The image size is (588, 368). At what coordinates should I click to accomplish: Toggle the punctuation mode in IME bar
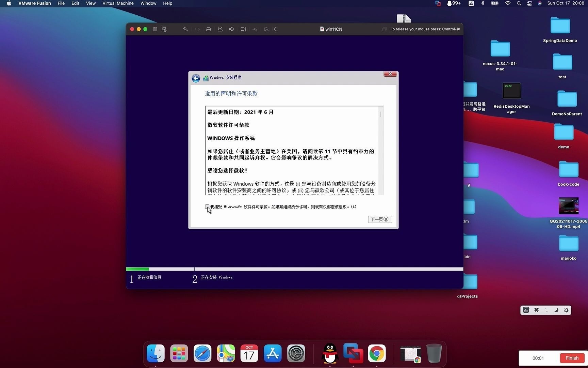click(546, 310)
